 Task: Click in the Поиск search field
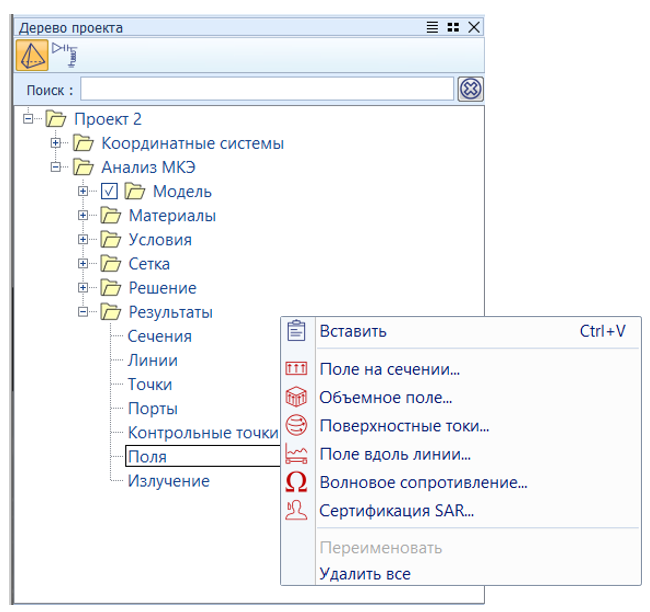tap(267, 89)
